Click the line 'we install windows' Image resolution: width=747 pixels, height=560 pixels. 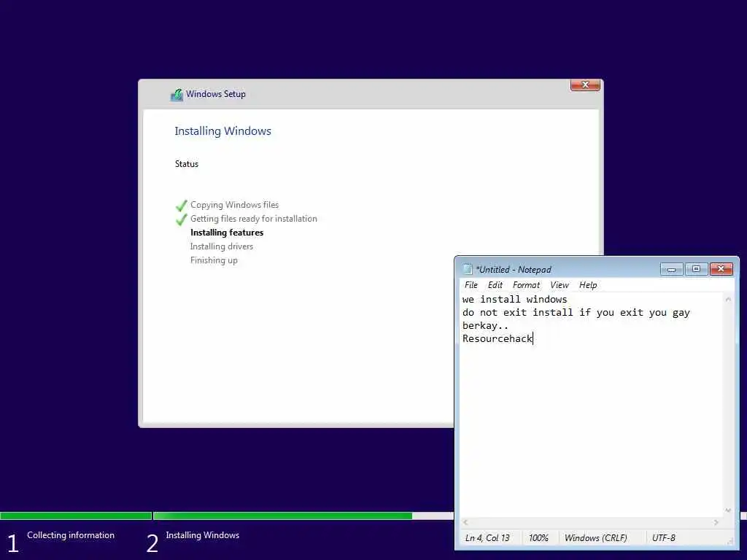[x=514, y=299]
